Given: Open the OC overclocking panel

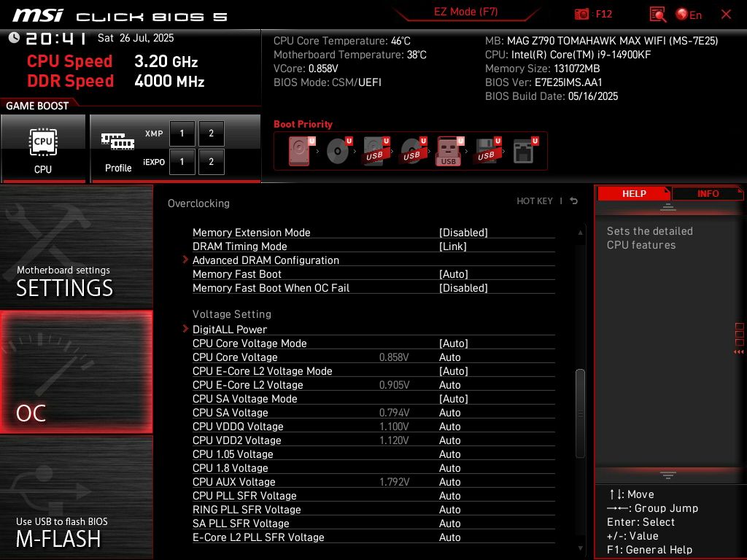Looking at the screenshot, I should click(x=76, y=372).
